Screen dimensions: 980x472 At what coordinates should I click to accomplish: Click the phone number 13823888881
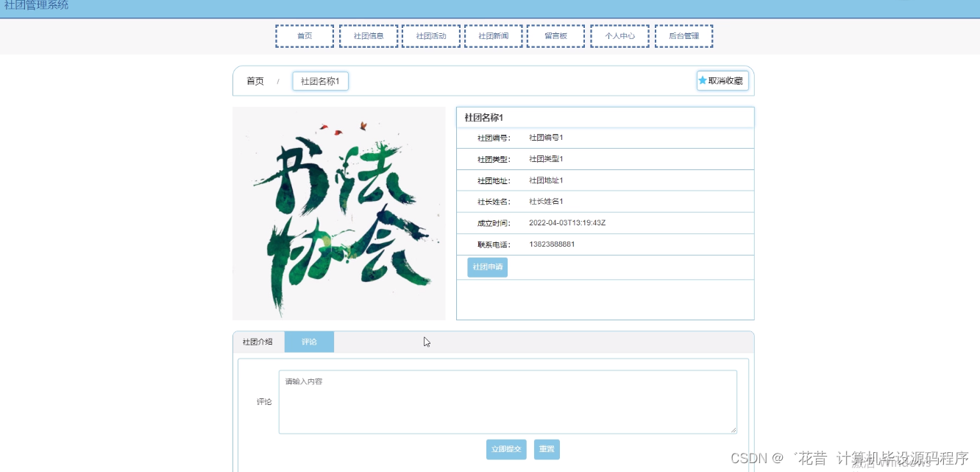(552, 244)
